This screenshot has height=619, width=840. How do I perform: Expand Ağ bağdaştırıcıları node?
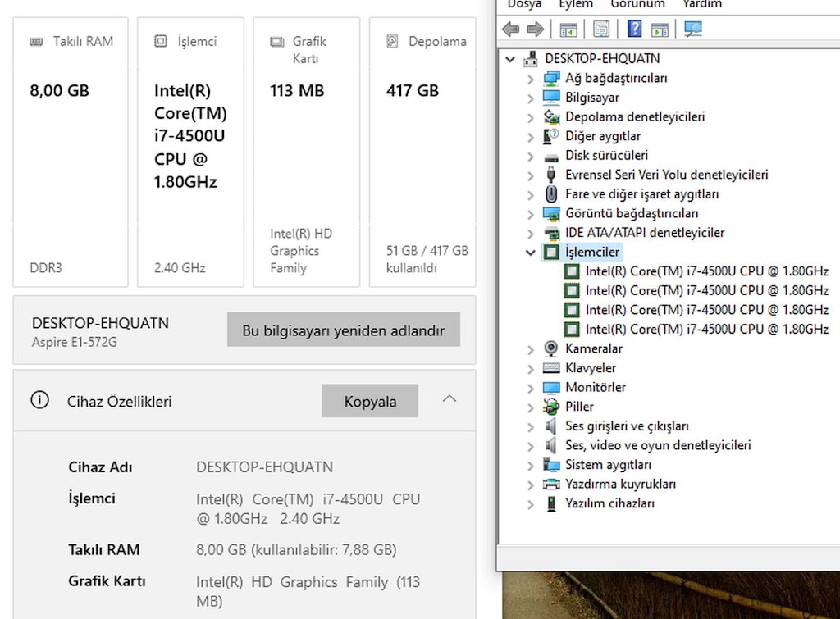531,79
